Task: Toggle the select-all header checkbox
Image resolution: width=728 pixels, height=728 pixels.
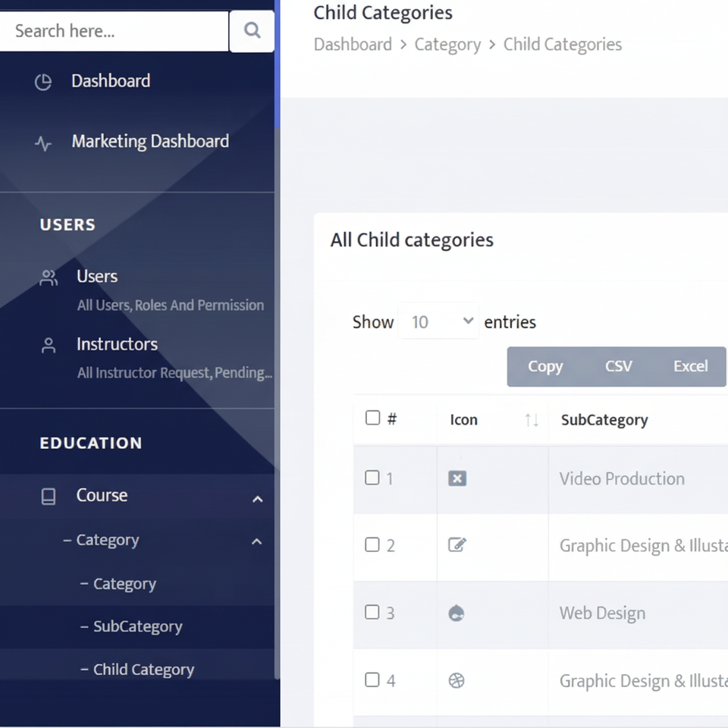Action: [x=372, y=418]
